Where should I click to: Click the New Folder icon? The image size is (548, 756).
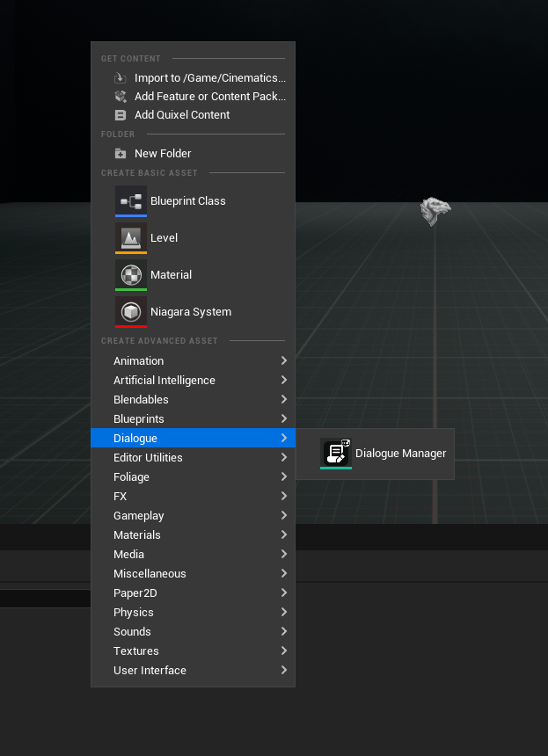click(121, 154)
